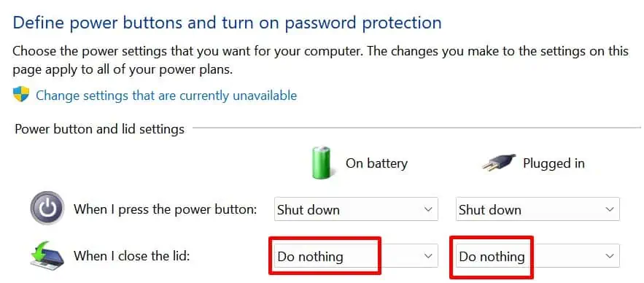Open 'Change settings that are currently unavailable'
The height and width of the screenshot is (283, 644).
166,96
